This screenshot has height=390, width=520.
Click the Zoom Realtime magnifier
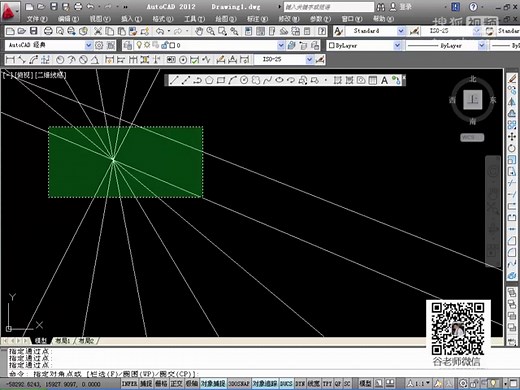point(210,32)
